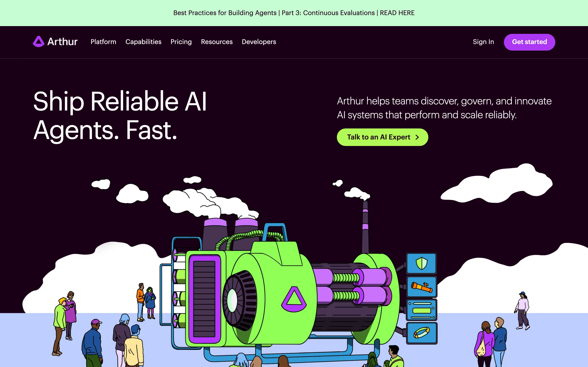Go to the Pricing page

click(x=181, y=42)
